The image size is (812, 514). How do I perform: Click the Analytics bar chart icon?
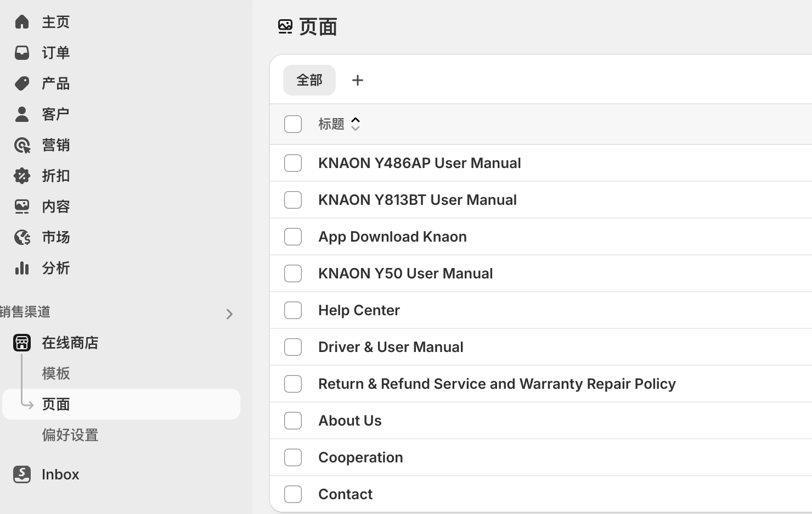(x=22, y=268)
